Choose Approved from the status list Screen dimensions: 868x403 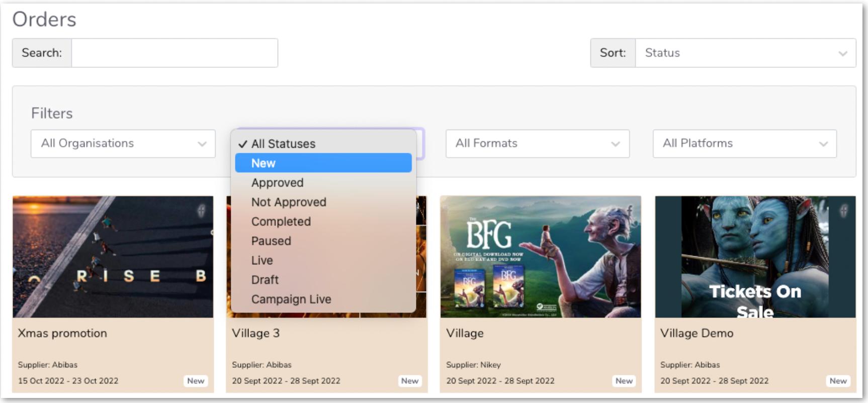coord(323,183)
